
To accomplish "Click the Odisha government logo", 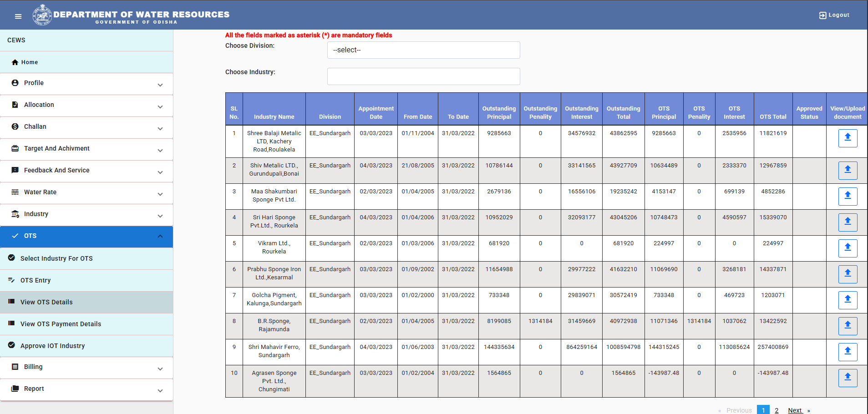I will pos(42,15).
